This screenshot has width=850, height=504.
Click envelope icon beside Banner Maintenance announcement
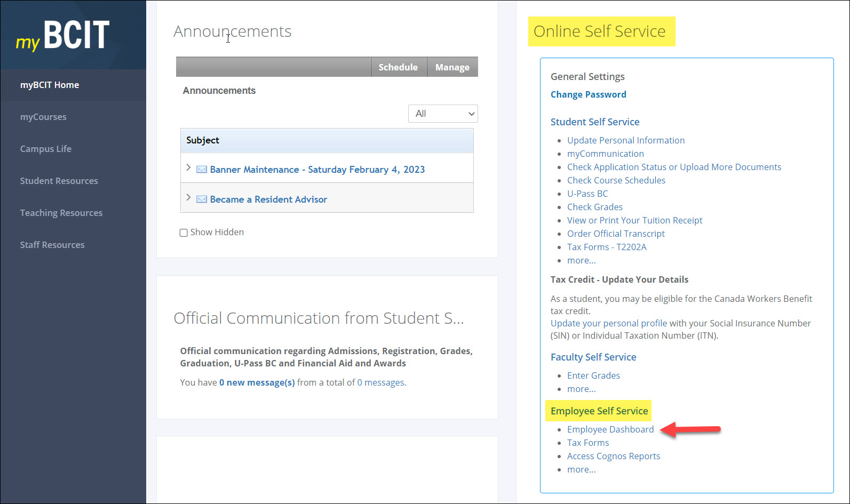click(202, 170)
